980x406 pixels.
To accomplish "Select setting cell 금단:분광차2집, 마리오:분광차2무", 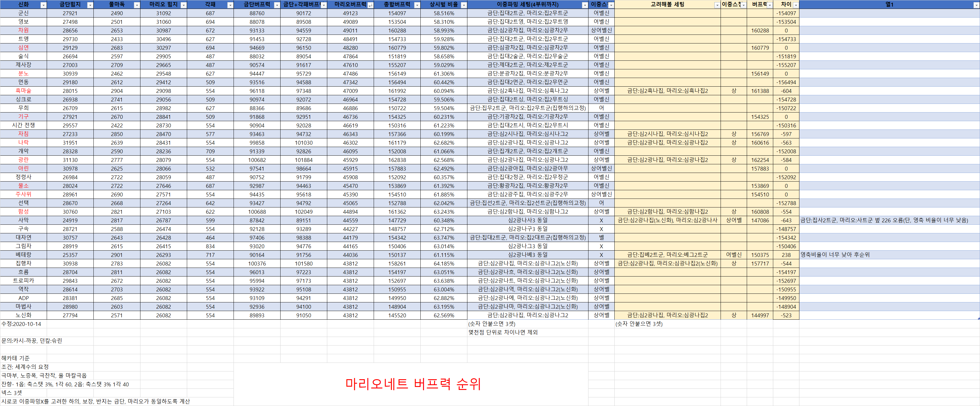I will 528,74.
